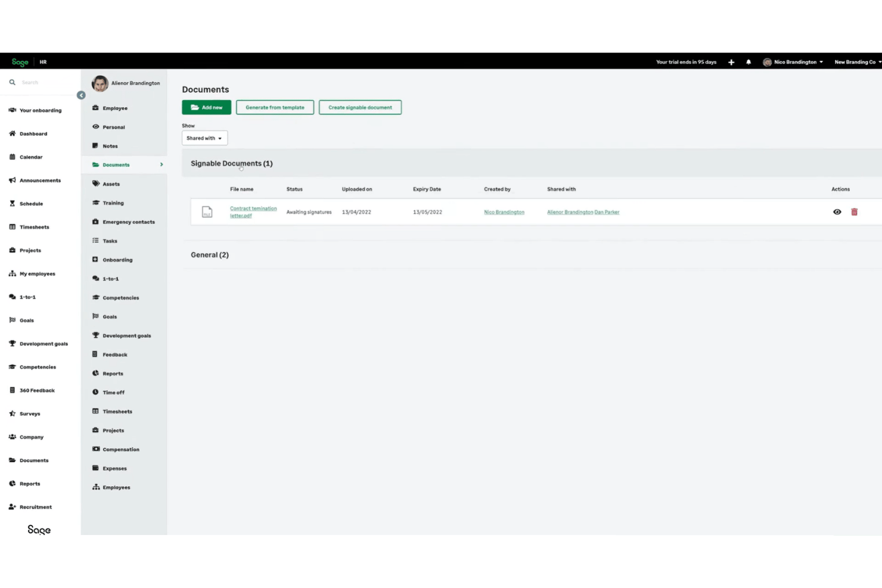
Task: Click the Employees org-chart icon in profile menu
Action: 95,487
